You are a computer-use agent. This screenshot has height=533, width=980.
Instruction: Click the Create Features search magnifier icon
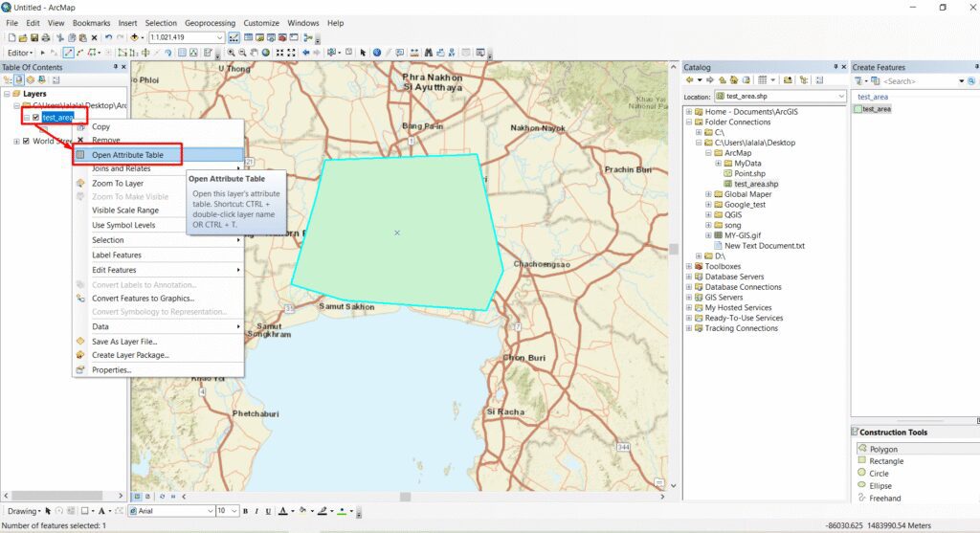pos(971,81)
